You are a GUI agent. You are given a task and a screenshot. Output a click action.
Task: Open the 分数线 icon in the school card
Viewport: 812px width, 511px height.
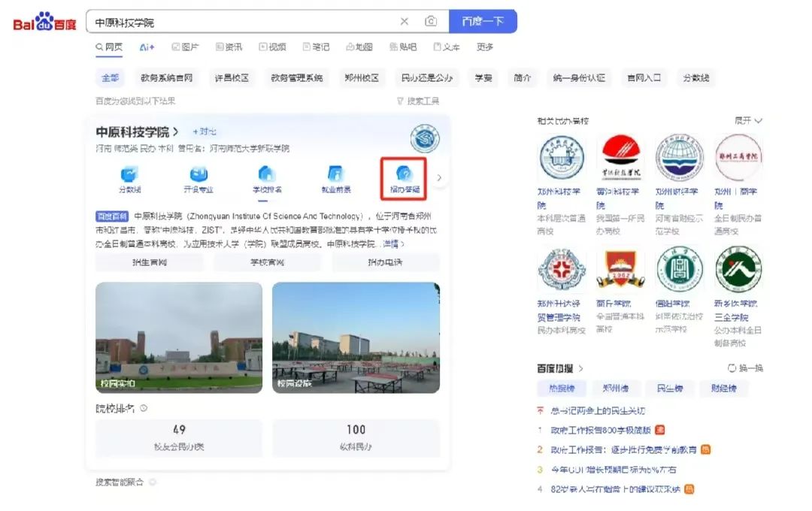tap(129, 179)
